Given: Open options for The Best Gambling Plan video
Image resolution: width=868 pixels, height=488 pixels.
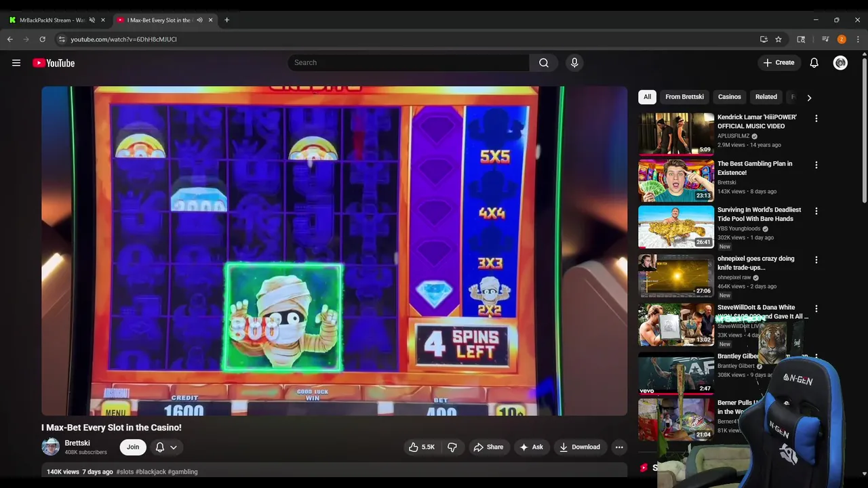Looking at the screenshot, I should pos(816,165).
